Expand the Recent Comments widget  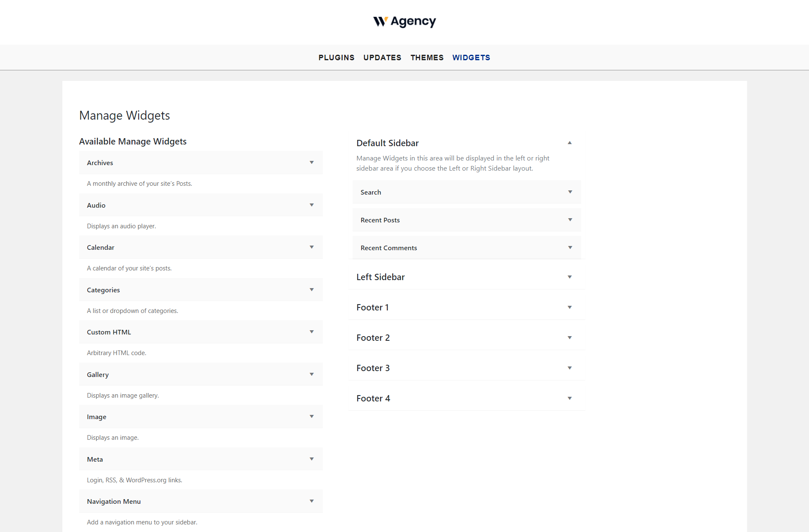click(570, 248)
